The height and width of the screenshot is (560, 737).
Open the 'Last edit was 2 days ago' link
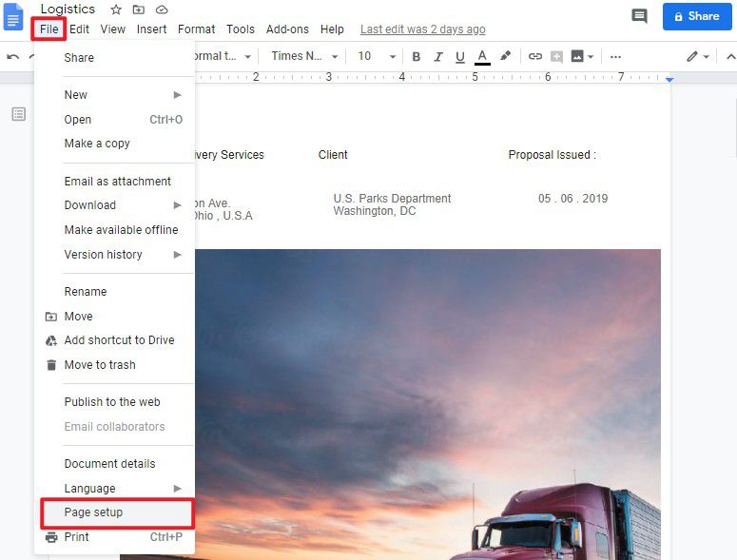coord(422,29)
